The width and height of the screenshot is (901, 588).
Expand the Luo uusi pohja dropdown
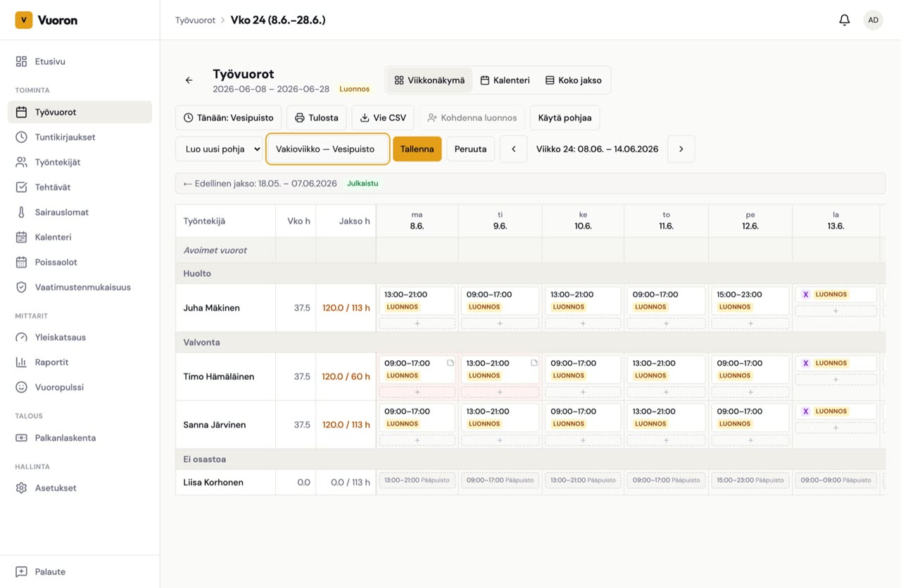[219, 149]
